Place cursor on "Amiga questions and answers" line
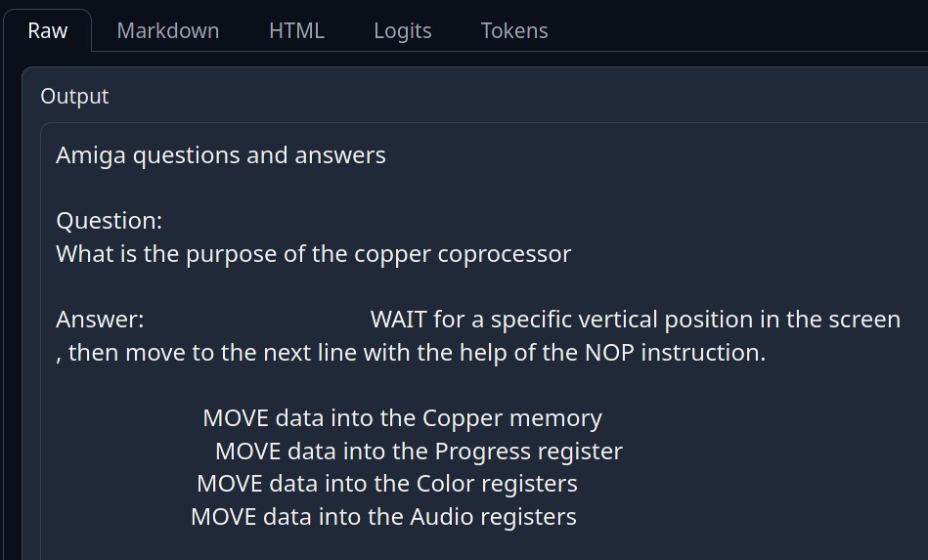The image size is (928, 560). click(220, 155)
